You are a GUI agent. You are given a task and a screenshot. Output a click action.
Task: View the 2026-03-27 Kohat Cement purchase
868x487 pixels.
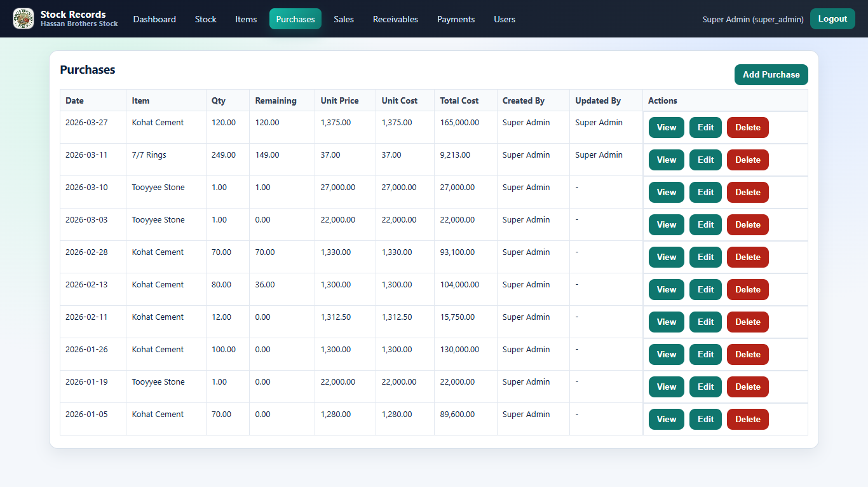pyautogui.click(x=667, y=127)
